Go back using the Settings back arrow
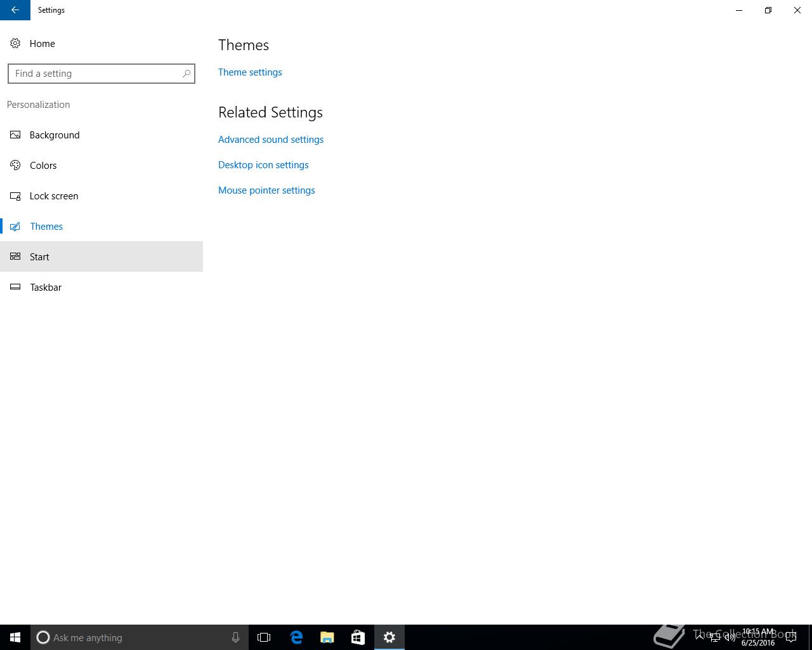Screen dimensions: 812x650 click(15, 10)
